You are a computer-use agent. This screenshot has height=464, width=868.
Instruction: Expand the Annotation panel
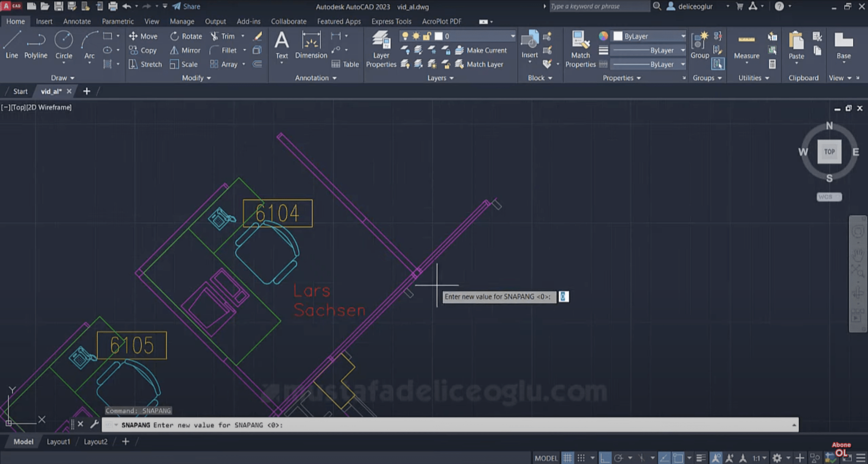point(316,78)
